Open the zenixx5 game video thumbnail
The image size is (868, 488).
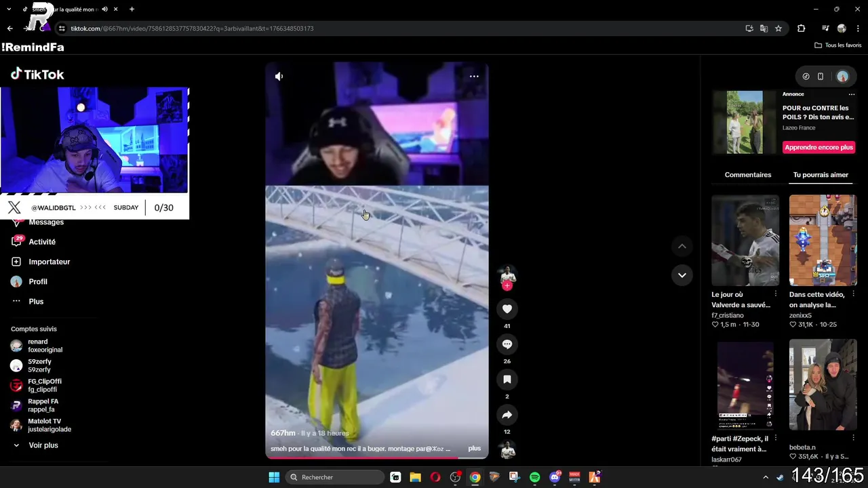click(823, 241)
